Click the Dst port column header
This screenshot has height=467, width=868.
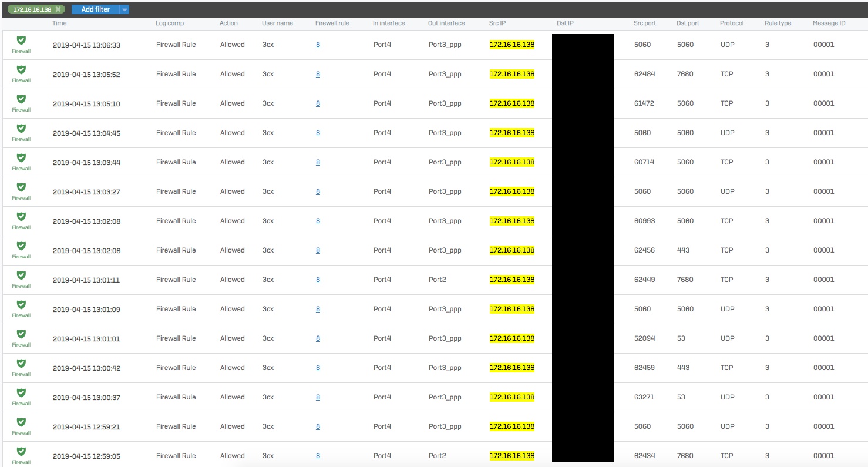688,23
